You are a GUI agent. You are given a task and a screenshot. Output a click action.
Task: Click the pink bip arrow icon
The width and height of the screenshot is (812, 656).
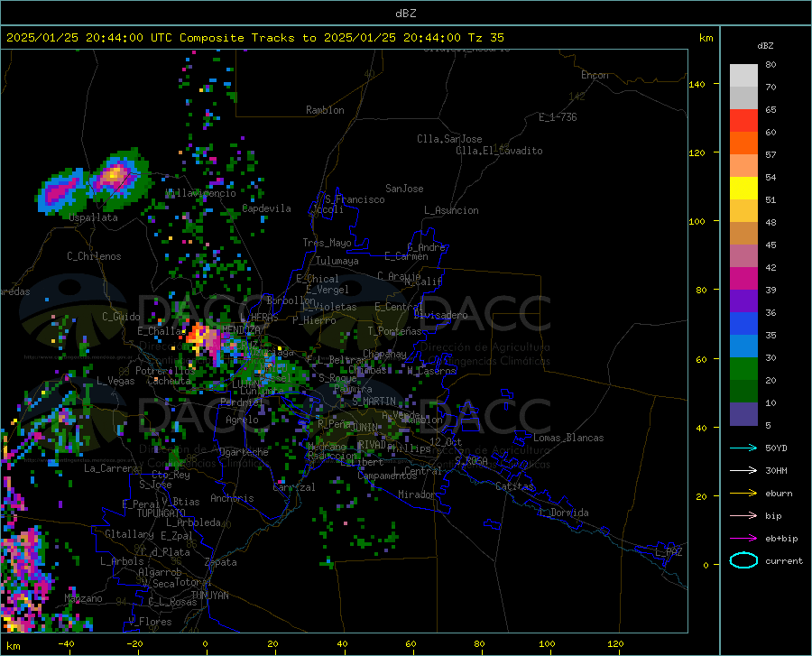743,516
